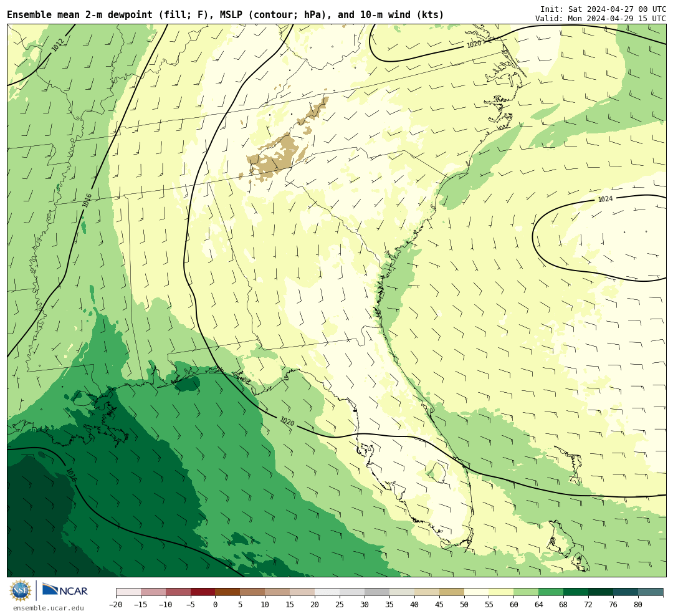Click the 35 colorbar tick label
The height and width of the screenshot is (616, 673).
[x=389, y=605]
